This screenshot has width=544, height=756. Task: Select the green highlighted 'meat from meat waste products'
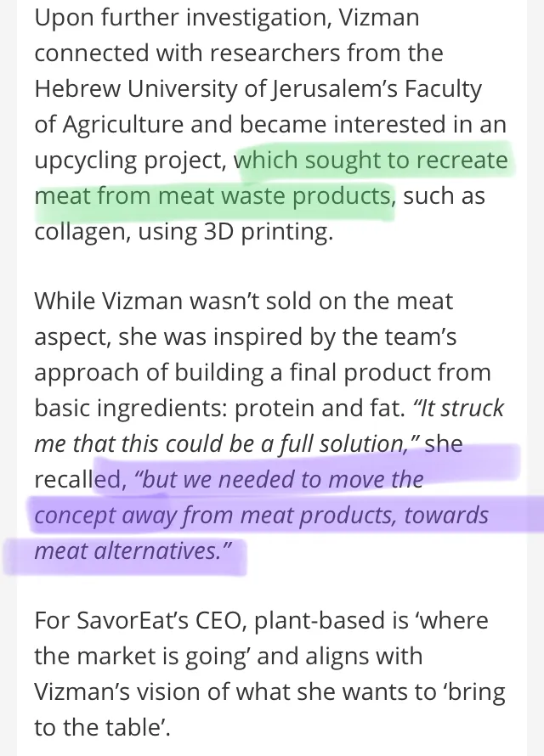click(212, 195)
